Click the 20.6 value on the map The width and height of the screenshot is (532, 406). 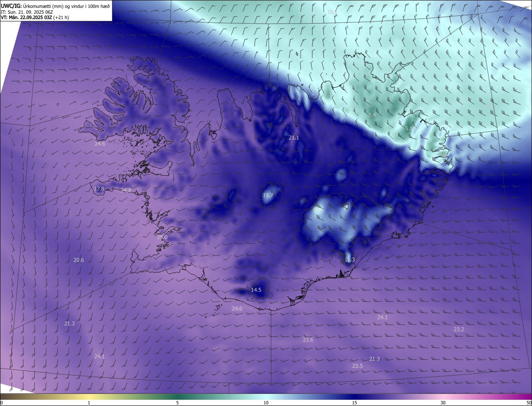[79, 260]
